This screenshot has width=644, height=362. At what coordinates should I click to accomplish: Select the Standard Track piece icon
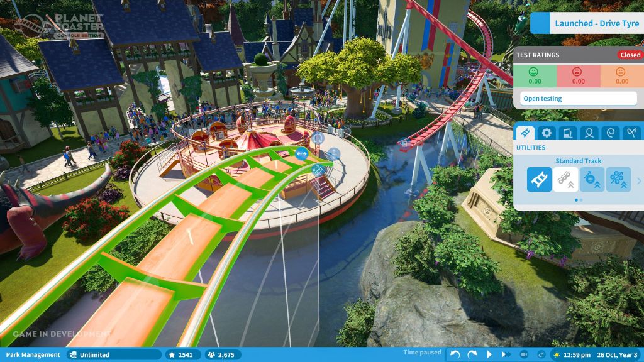point(539,180)
